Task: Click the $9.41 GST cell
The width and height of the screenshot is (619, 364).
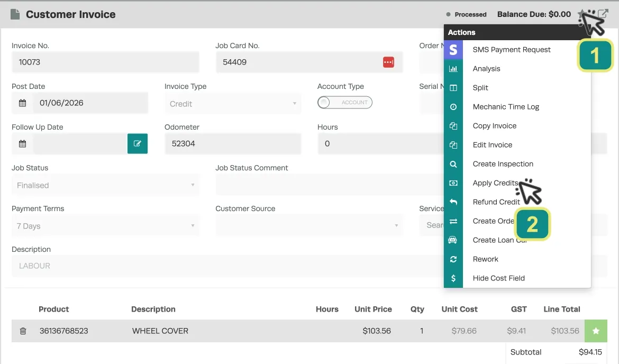Action: coord(516,331)
